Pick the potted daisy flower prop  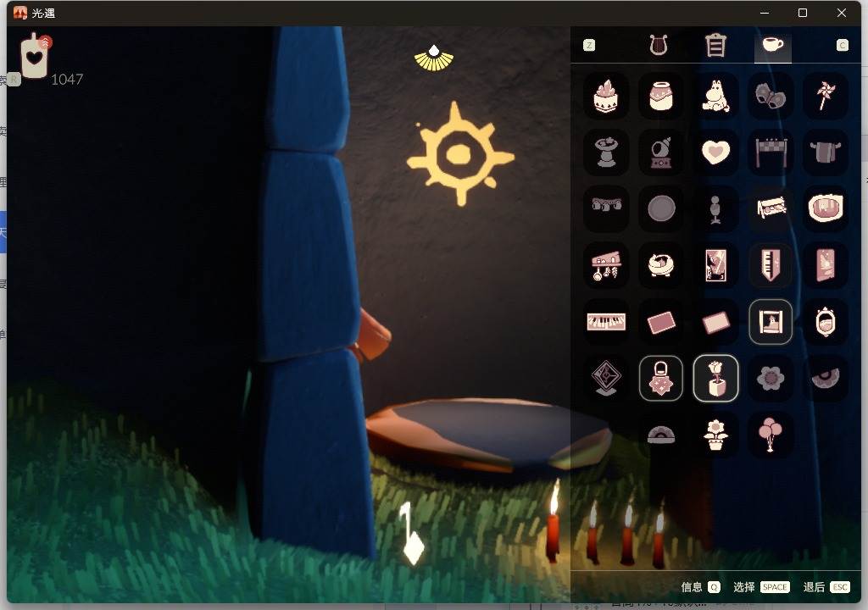pyautogui.click(x=715, y=434)
